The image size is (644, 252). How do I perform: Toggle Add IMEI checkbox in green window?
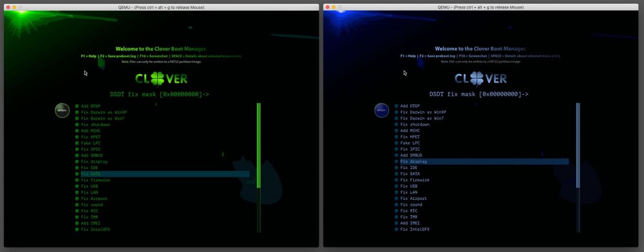click(x=77, y=223)
